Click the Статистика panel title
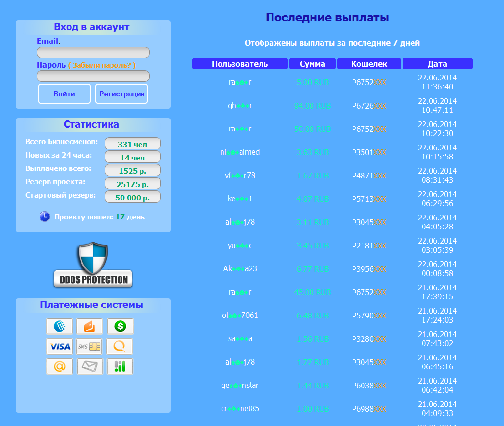Image resolution: width=504 pixels, height=426 pixels. coord(91,124)
